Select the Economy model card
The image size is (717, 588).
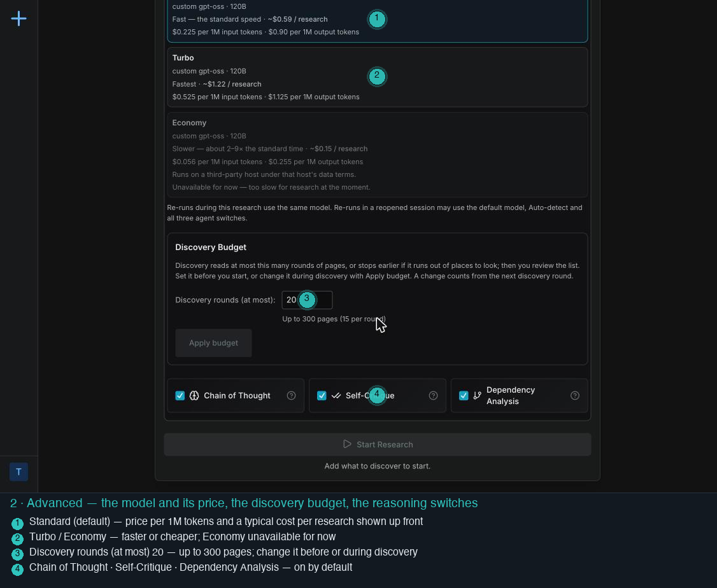(x=377, y=155)
